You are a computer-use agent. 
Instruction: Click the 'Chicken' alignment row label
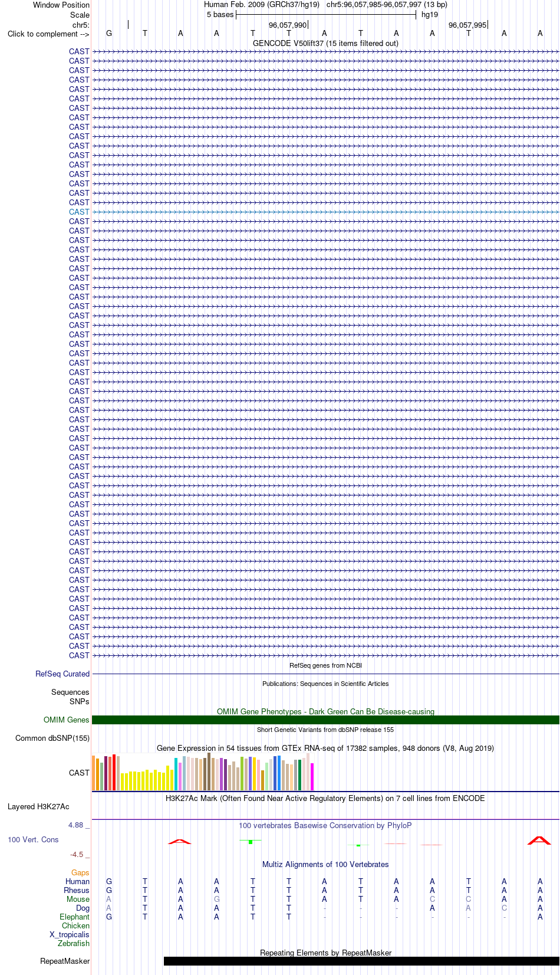point(75,925)
